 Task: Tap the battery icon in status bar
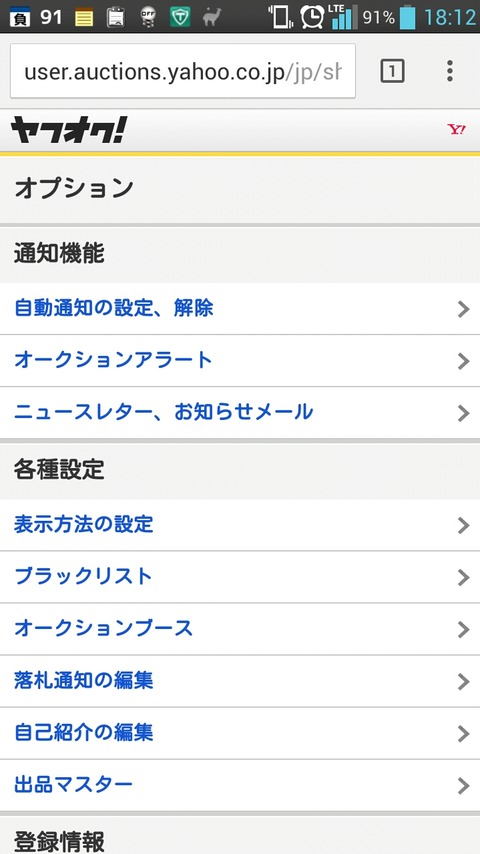(407, 17)
